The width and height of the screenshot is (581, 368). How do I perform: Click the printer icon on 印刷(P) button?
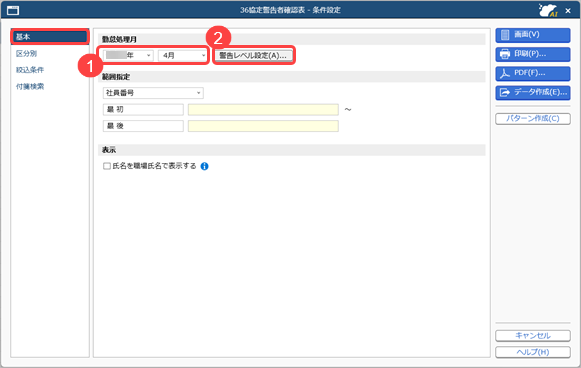(x=505, y=54)
